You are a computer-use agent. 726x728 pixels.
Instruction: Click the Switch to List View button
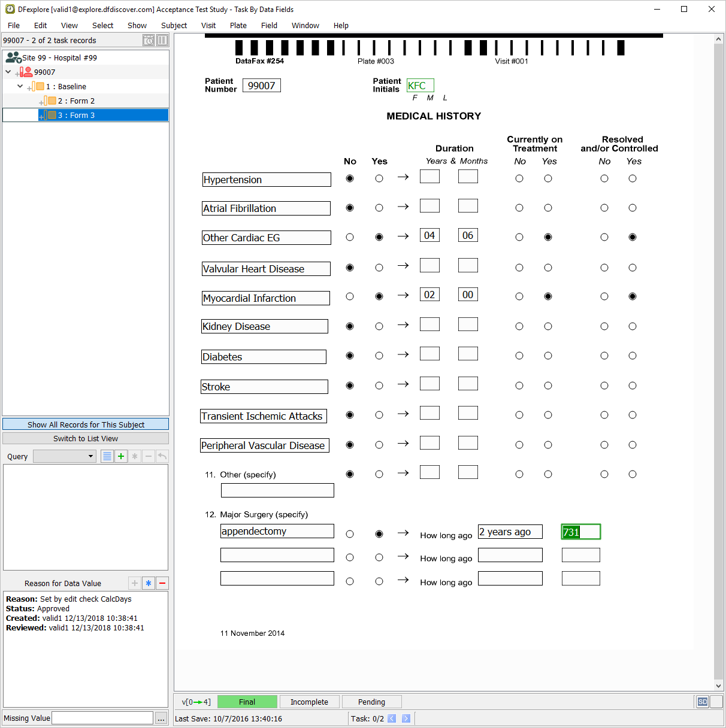[x=86, y=438]
